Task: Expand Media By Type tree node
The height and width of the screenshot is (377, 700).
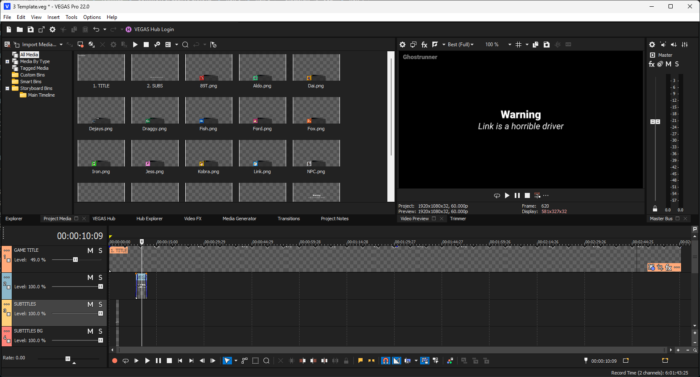Action: pos(7,62)
